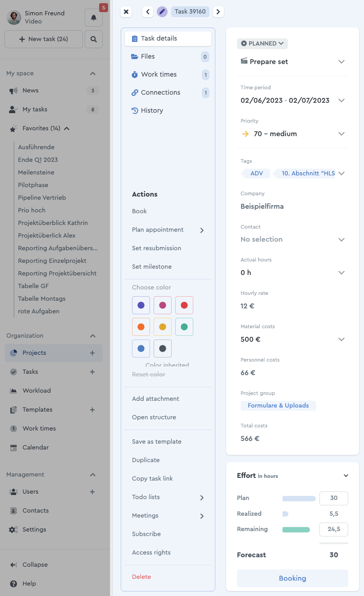Click the Remaining hours input showing 24,5
364x596 pixels.
[334, 529]
